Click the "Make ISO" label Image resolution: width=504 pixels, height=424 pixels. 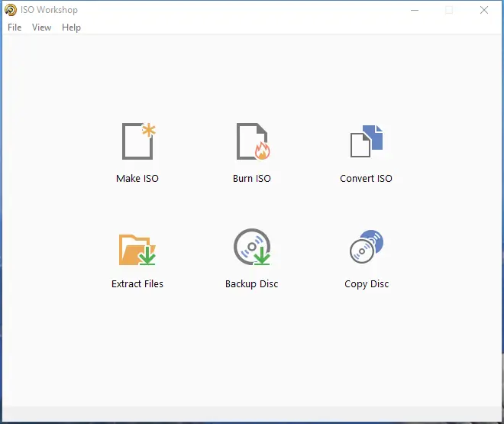(x=137, y=179)
